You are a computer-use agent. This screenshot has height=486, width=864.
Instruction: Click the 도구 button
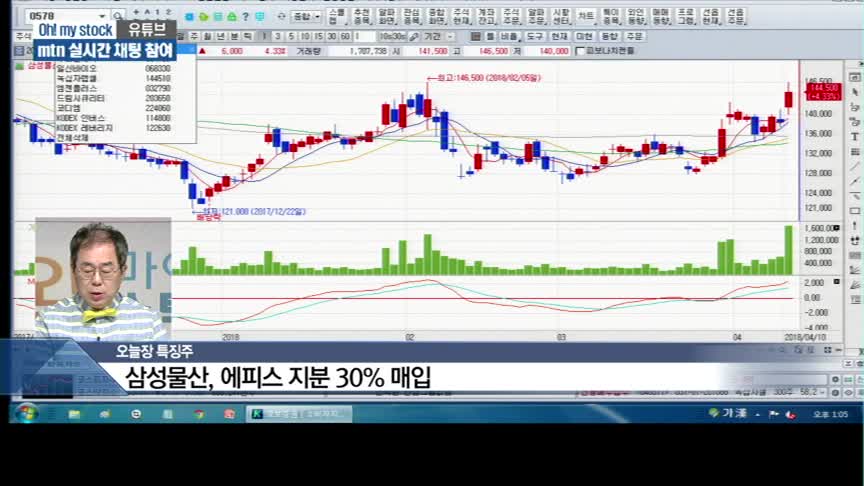tap(535, 36)
